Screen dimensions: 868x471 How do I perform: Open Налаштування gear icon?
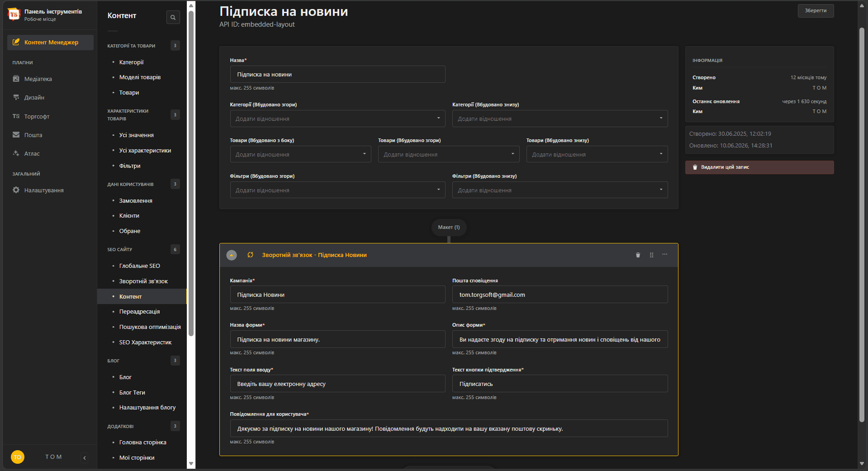[16, 190]
